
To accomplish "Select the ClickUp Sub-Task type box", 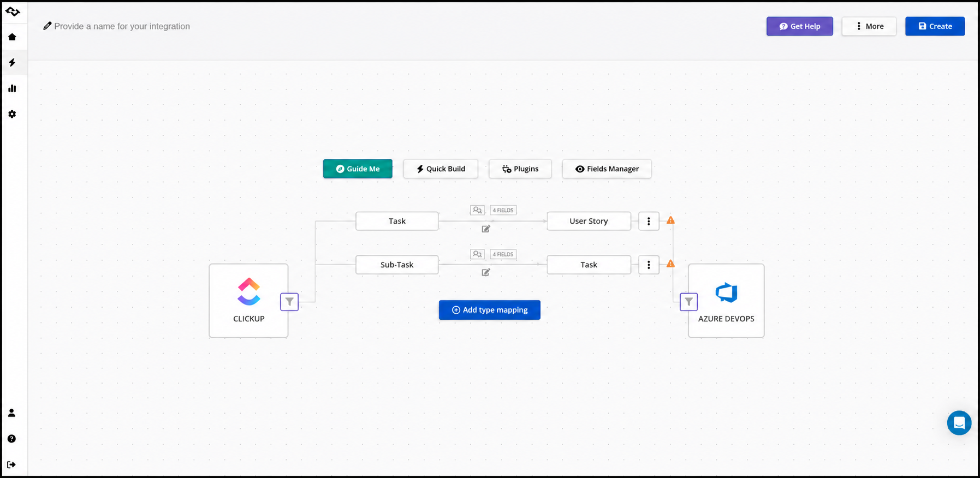I will click(397, 265).
